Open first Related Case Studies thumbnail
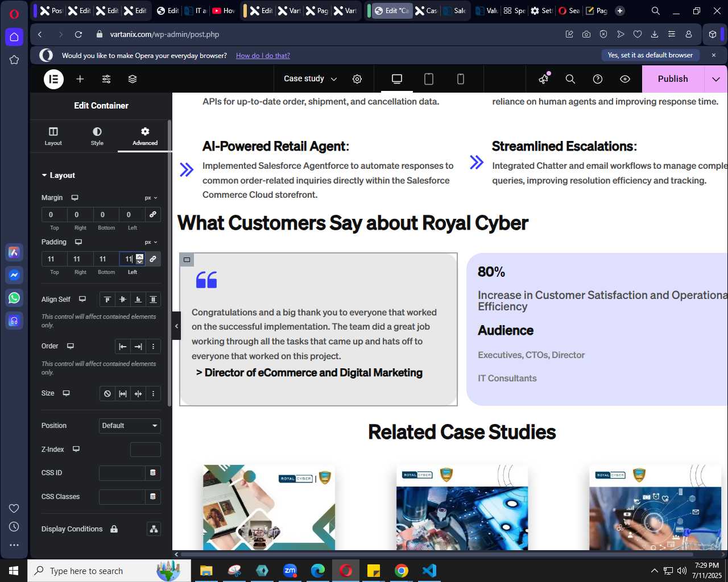The image size is (728, 582). coord(269,508)
